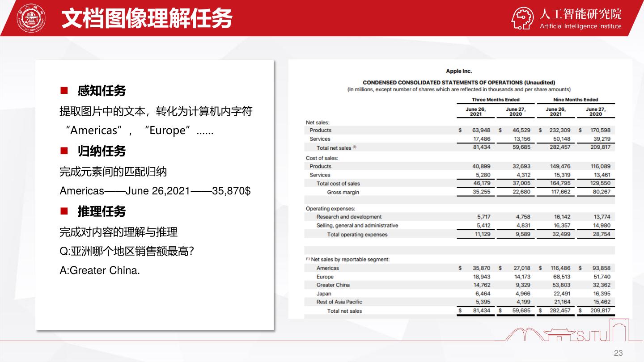Click the line 完成元素间的匹配归纳
This screenshot has width=644, height=362.
(x=113, y=172)
